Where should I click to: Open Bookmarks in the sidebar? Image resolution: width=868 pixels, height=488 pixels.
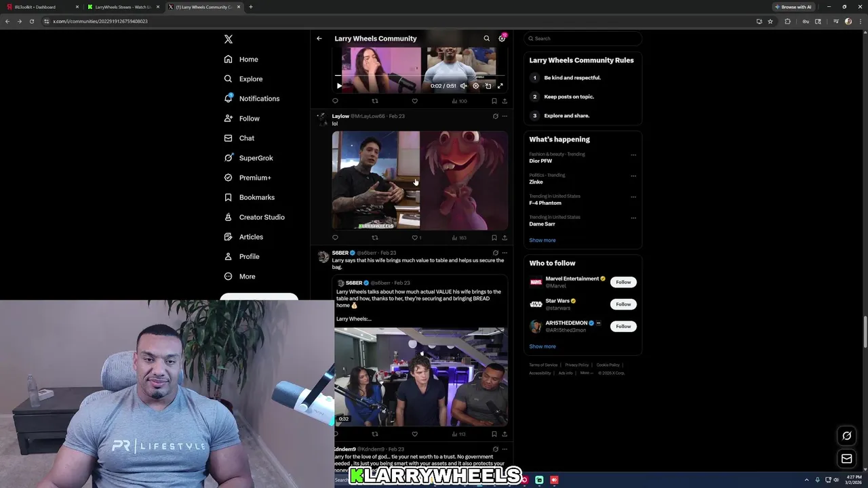[x=250, y=197]
